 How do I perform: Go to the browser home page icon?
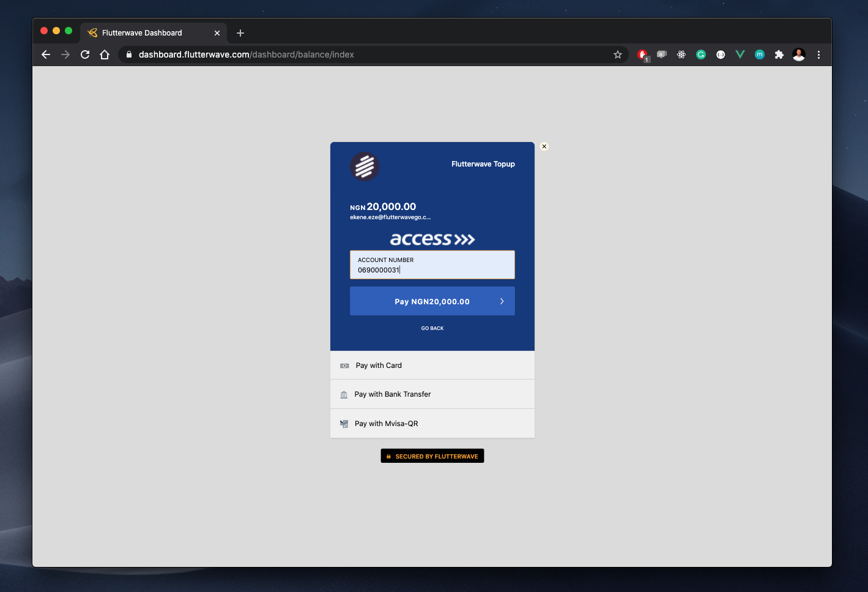(105, 54)
